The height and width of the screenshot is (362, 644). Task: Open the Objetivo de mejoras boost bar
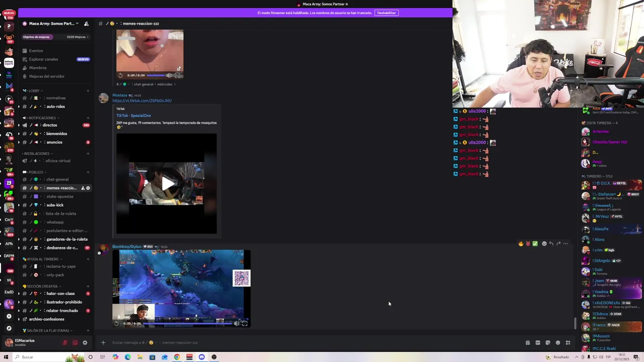click(x=55, y=37)
